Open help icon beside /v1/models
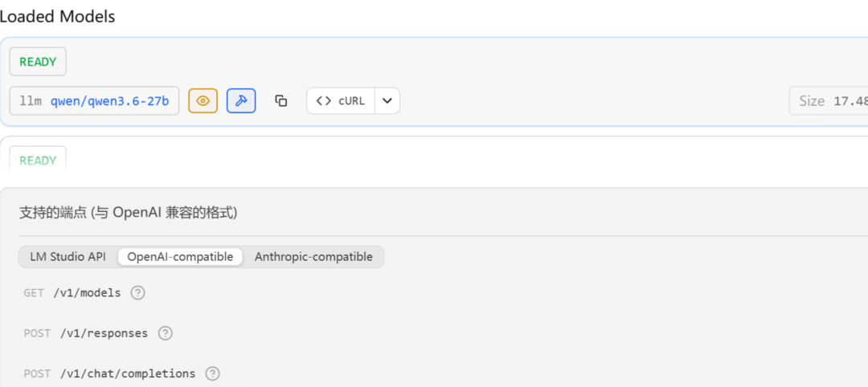Image resolution: width=868 pixels, height=387 pixels. (137, 293)
